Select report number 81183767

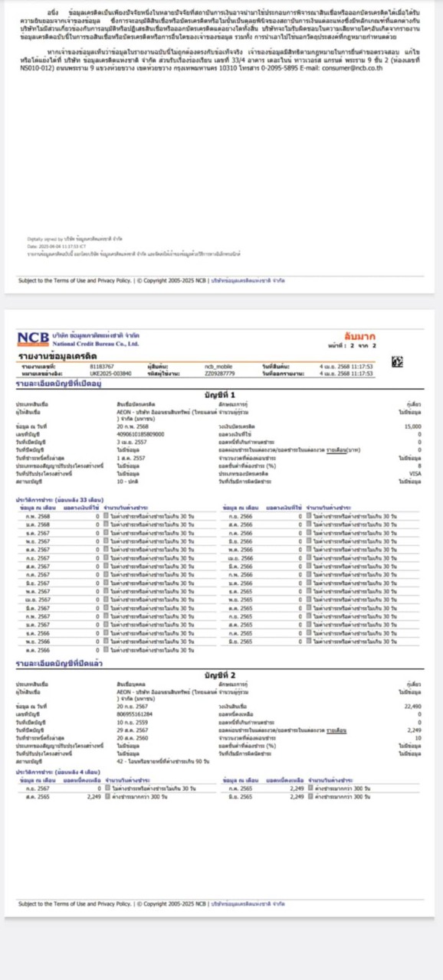(x=101, y=367)
